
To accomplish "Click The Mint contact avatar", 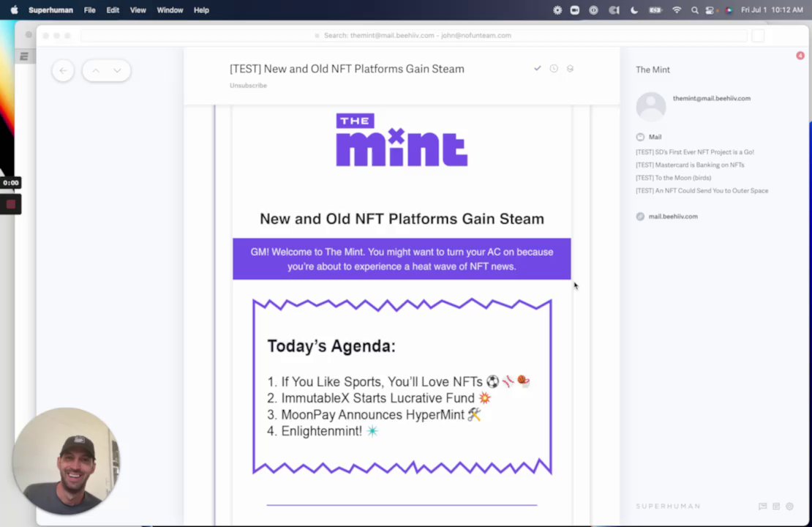I will (x=651, y=107).
